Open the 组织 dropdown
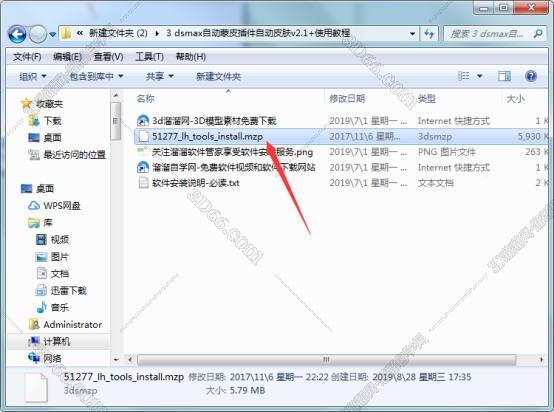The height and width of the screenshot is (412, 554). [x=33, y=76]
